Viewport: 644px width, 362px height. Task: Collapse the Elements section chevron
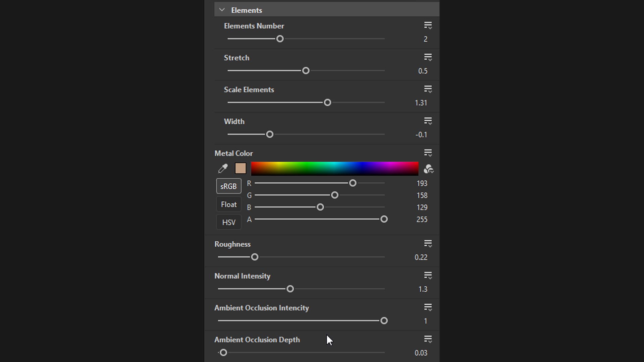pos(222,10)
